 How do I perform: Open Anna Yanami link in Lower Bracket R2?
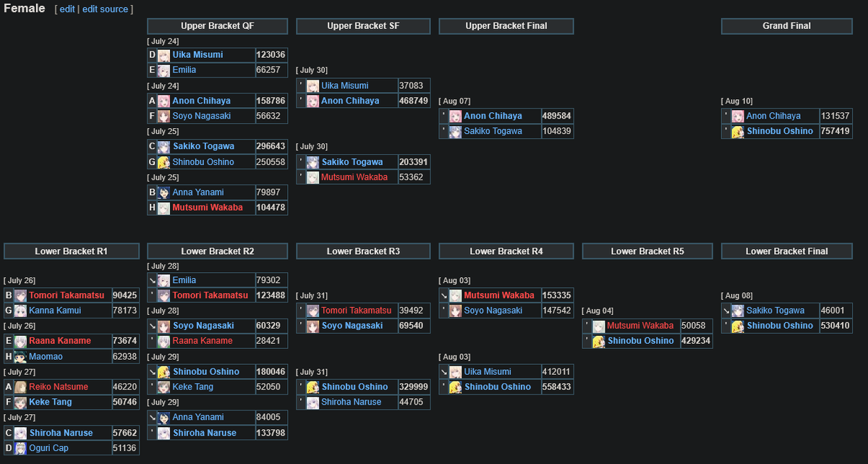click(198, 418)
